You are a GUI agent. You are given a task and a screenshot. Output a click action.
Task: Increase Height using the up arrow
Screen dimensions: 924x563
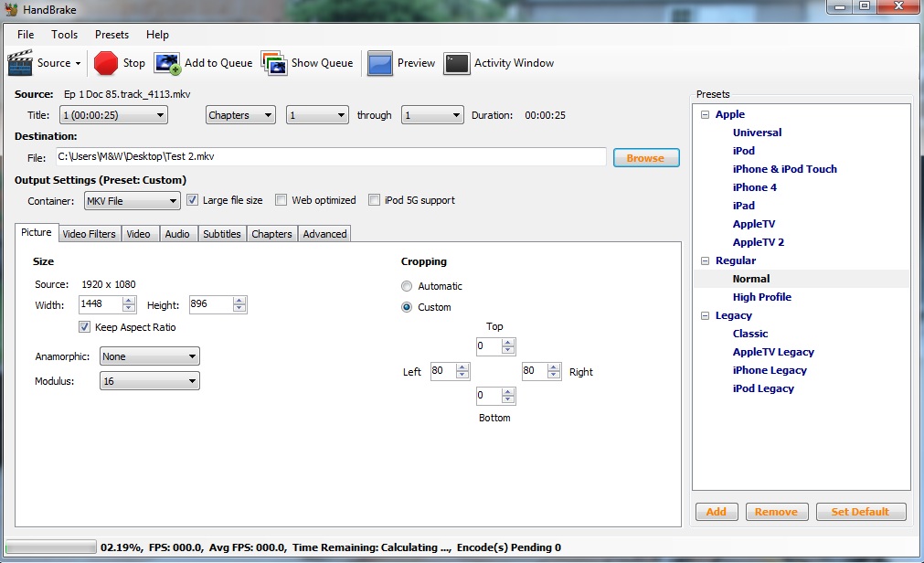pos(239,301)
